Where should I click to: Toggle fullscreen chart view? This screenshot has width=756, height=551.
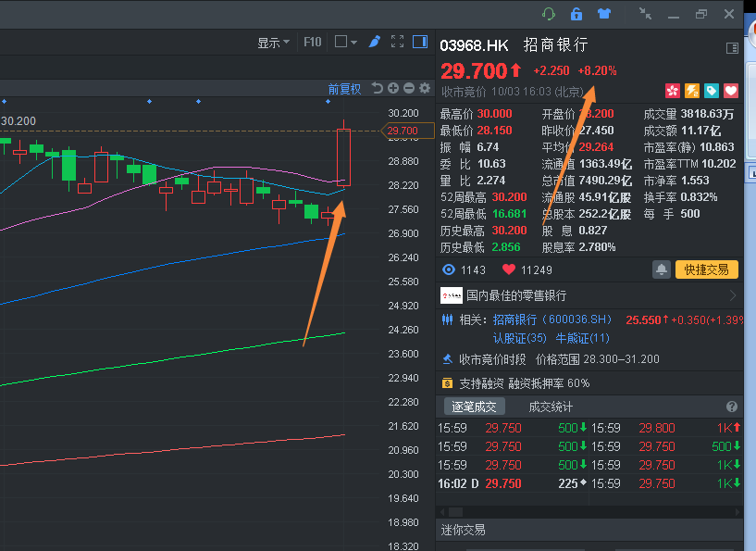(397, 42)
